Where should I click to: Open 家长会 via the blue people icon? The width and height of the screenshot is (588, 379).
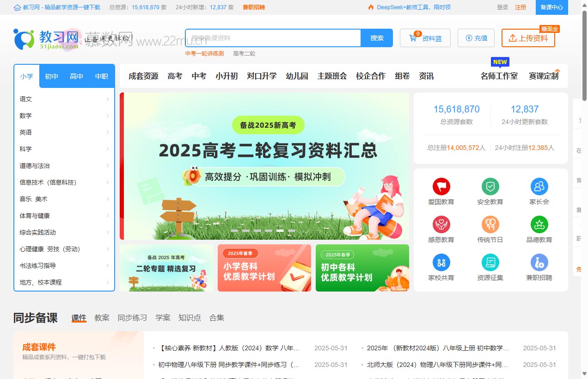click(539, 190)
